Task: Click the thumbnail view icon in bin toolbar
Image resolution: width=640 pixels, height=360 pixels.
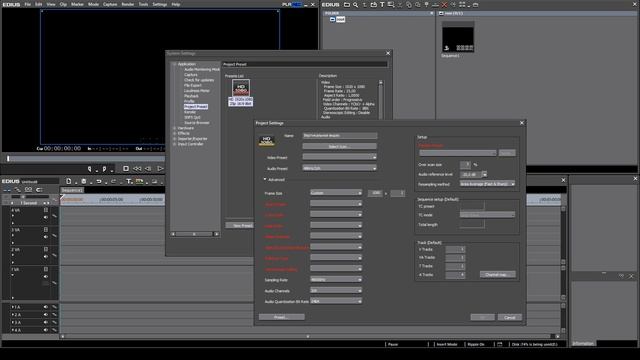Action: [462, 4]
